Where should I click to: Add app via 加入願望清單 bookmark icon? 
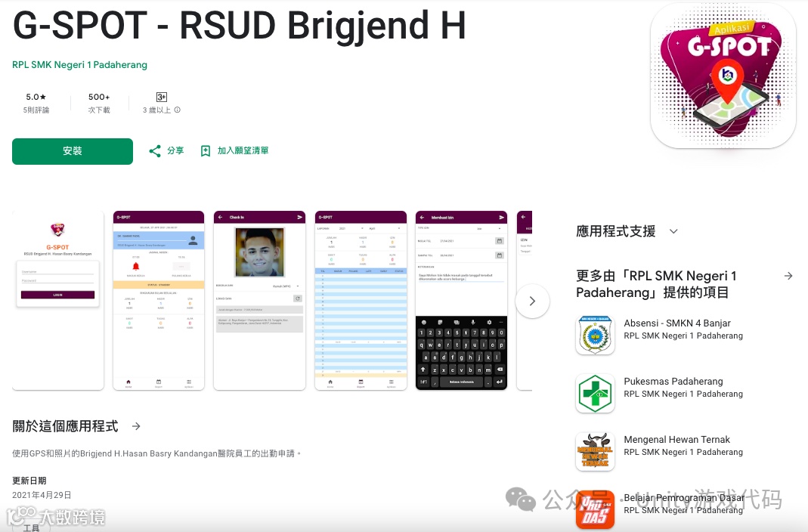205,151
